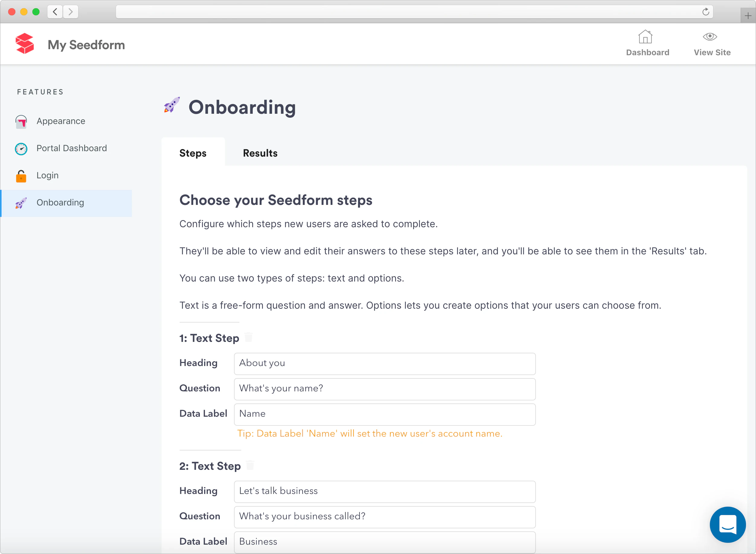Viewport: 756px width, 554px height.
Task: Delete step 1 using its trash icon
Action: tap(248, 337)
